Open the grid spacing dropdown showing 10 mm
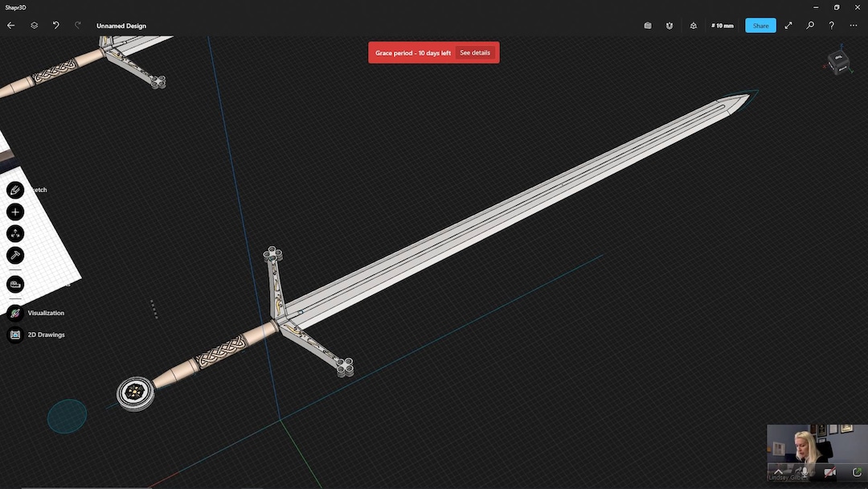868x489 pixels. [722, 25]
